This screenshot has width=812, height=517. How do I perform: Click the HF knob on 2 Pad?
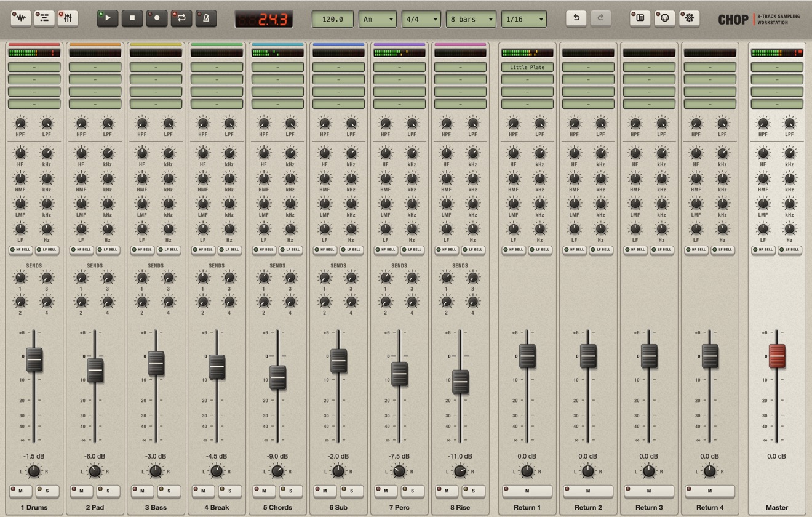[81, 153]
